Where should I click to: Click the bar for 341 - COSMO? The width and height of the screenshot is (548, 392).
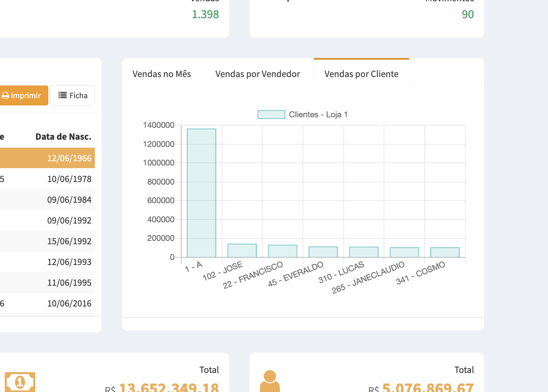445,252
